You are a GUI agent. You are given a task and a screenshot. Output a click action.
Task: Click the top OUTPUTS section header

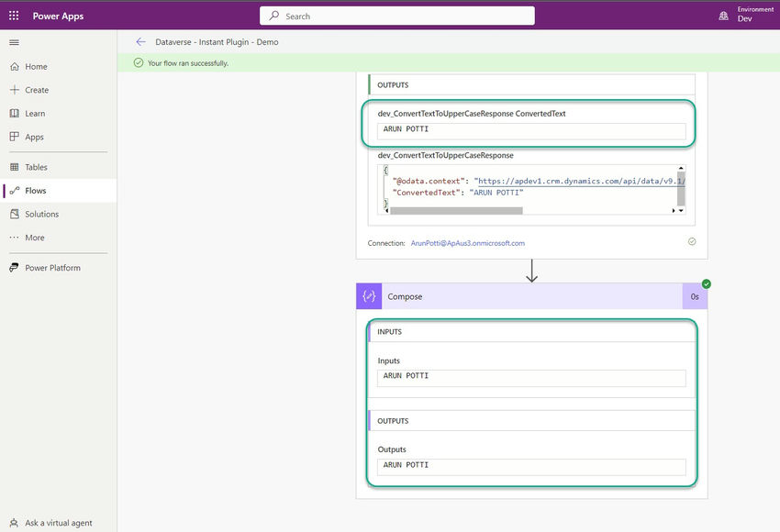pyautogui.click(x=531, y=85)
